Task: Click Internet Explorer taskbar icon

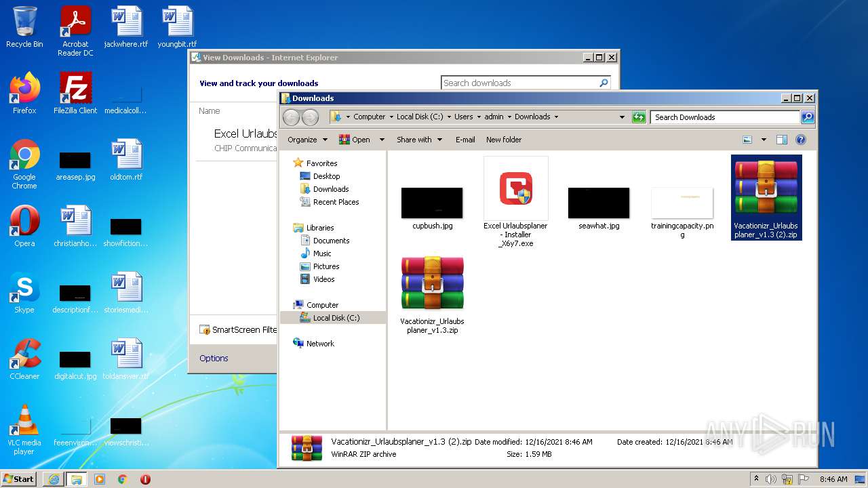Action: coord(54,479)
